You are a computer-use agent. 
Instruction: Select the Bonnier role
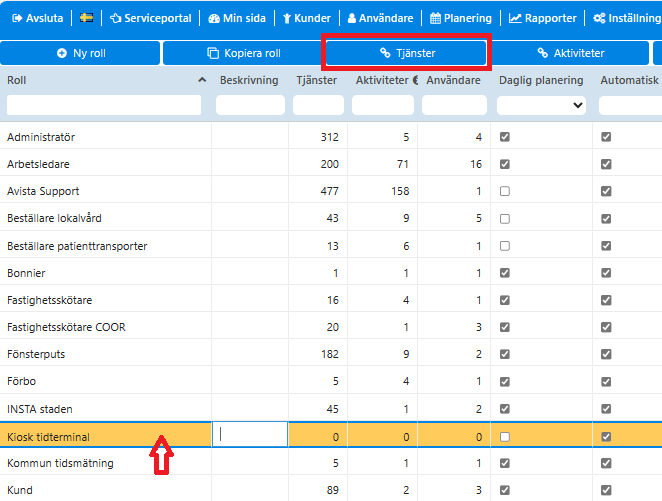pyautogui.click(x=26, y=273)
